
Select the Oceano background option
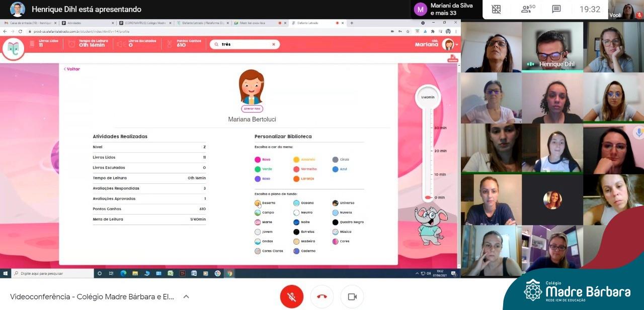pos(296,203)
